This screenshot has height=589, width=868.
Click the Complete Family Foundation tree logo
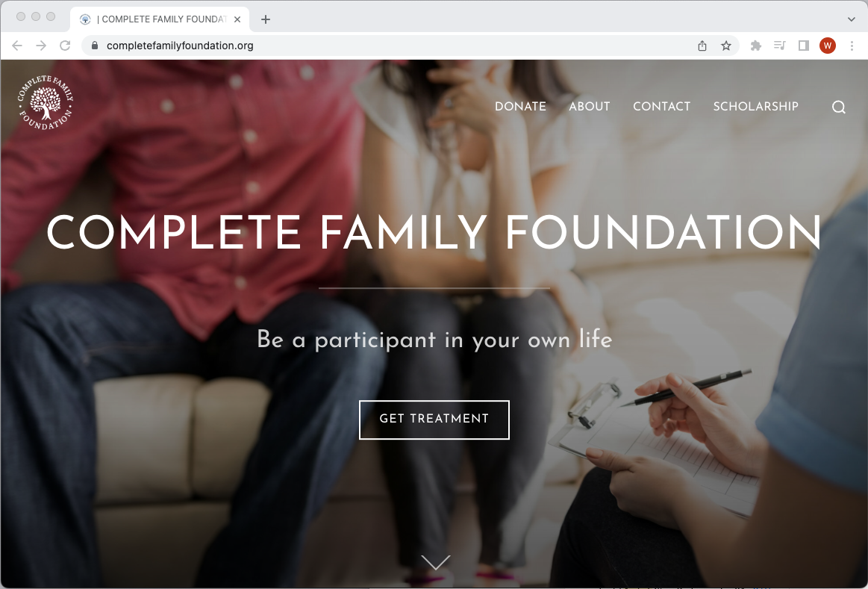(46, 103)
